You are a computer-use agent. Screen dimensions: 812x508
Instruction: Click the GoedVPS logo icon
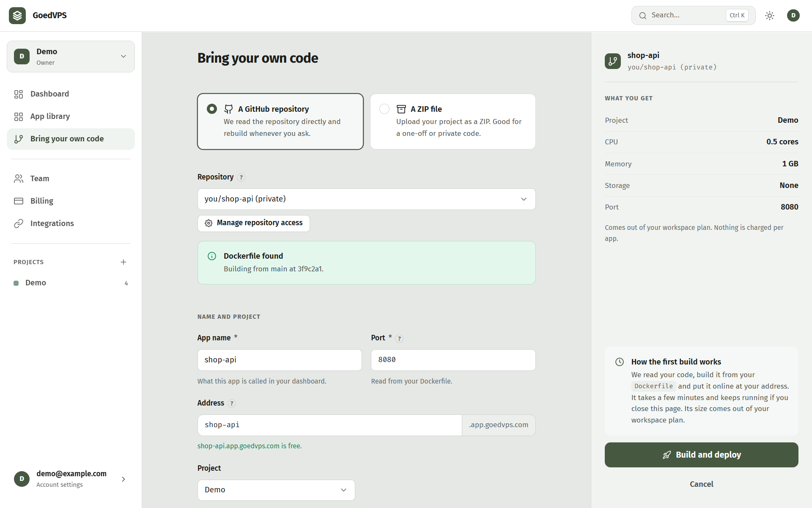coord(17,16)
